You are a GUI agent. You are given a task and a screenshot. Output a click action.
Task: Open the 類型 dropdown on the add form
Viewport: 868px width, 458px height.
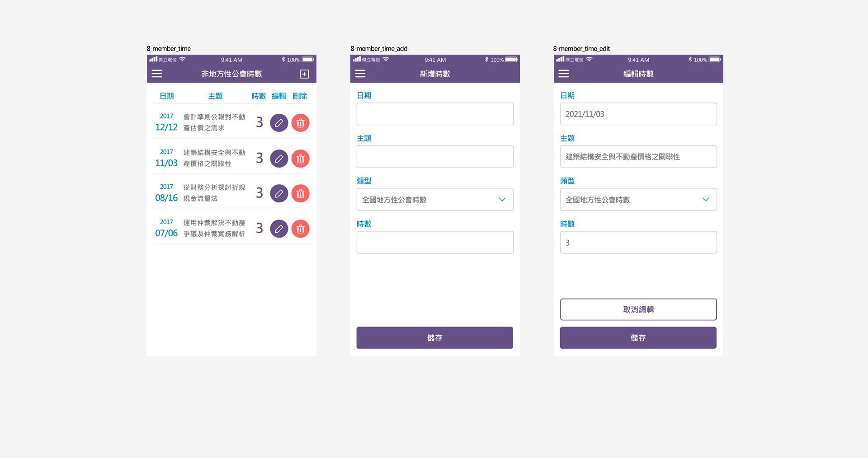[x=501, y=199]
